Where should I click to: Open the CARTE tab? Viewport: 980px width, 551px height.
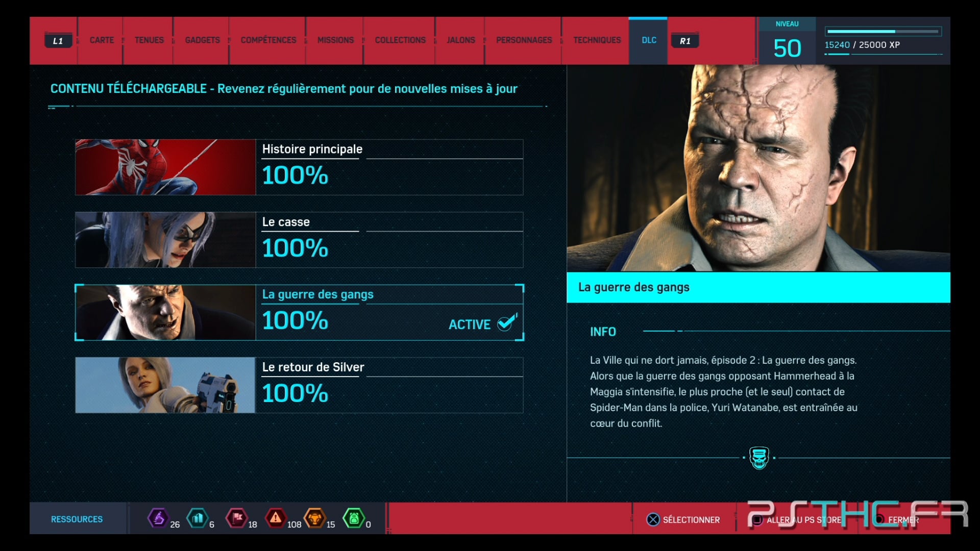pos(102,40)
